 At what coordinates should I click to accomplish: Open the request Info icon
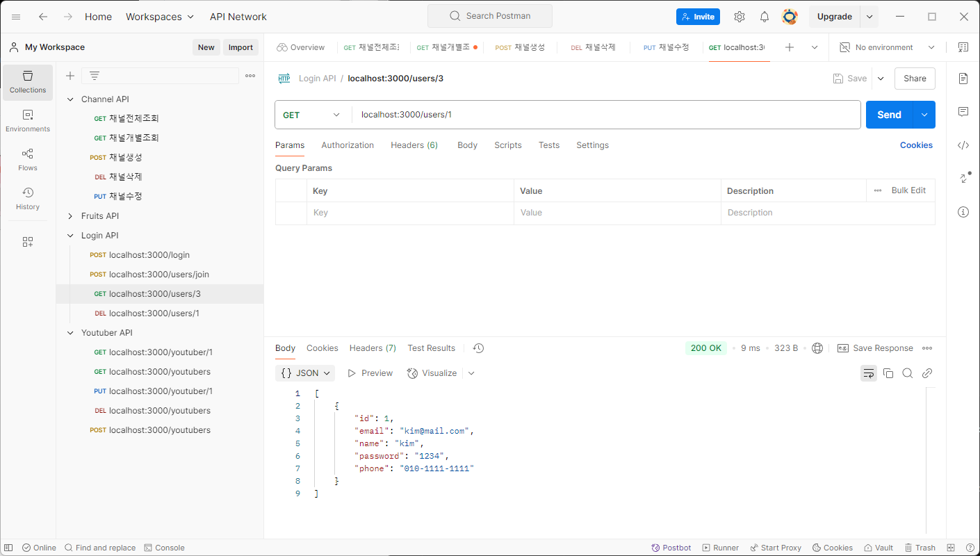[x=963, y=212]
